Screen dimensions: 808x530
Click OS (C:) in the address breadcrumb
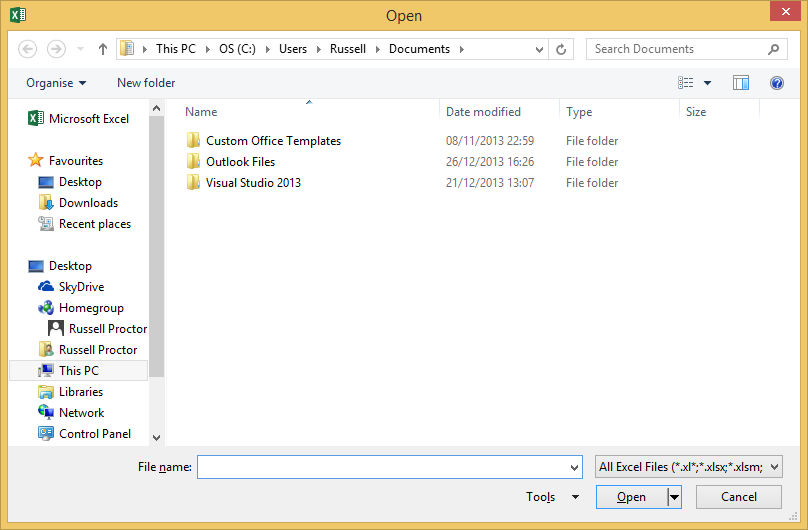pos(237,49)
